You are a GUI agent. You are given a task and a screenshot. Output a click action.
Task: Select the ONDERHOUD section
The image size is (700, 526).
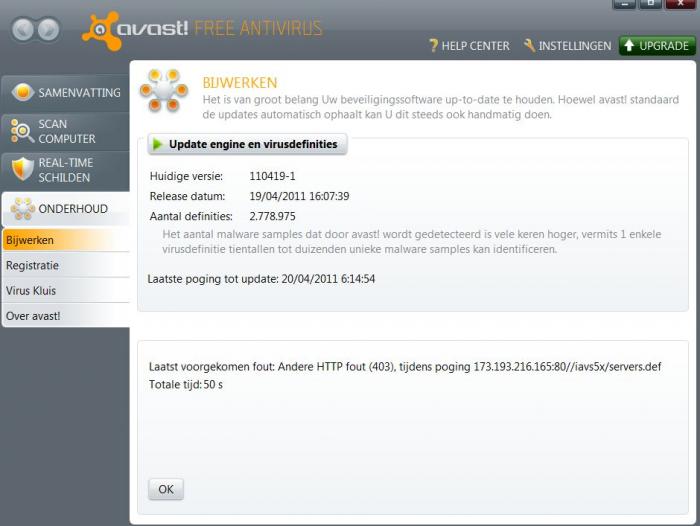pos(65,209)
